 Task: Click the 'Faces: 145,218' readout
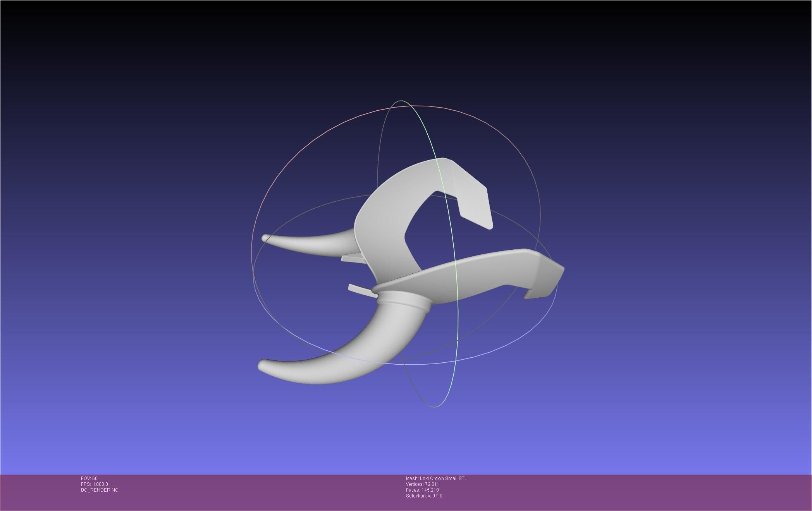[422, 490]
